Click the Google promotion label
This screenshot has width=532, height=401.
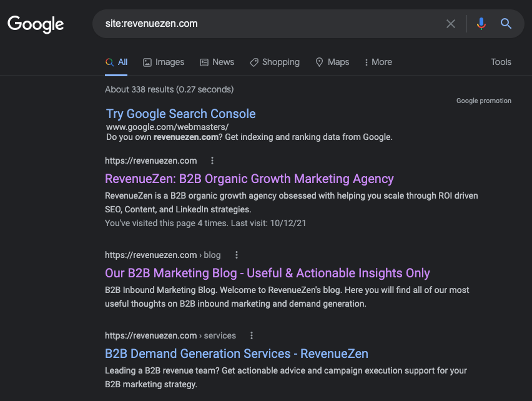(483, 101)
